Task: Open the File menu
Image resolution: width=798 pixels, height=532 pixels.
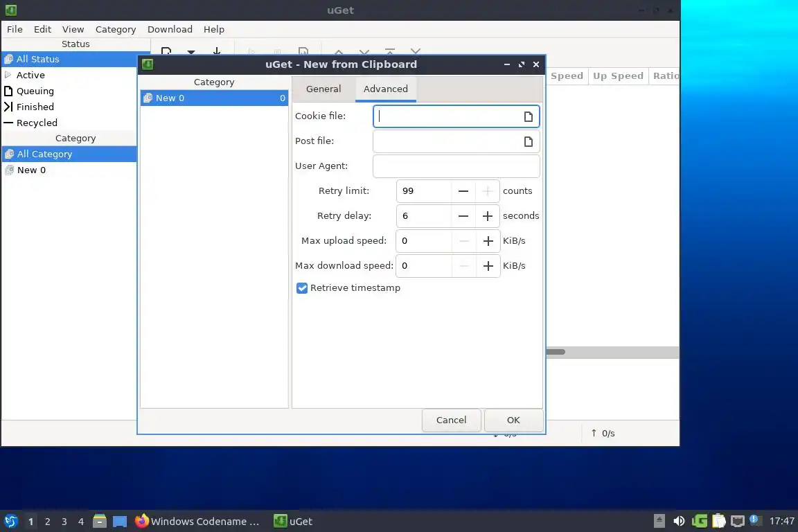Action: 15,30
